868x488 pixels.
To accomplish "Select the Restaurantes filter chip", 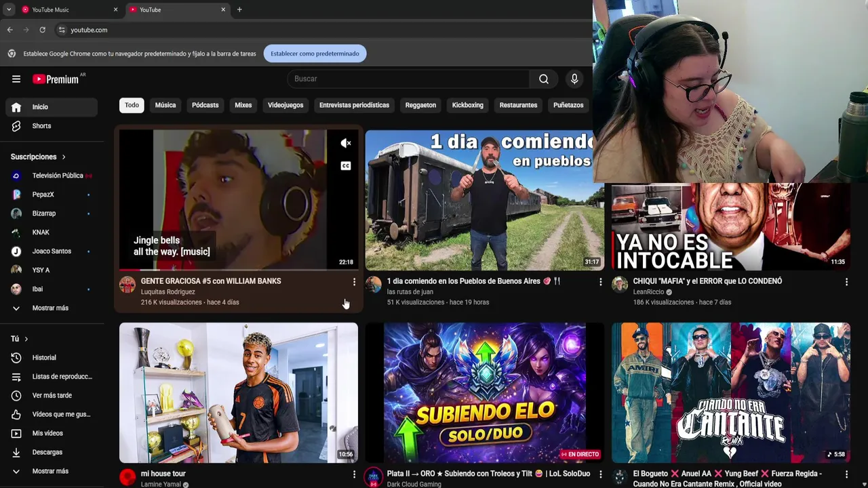I will (x=518, y=105).
